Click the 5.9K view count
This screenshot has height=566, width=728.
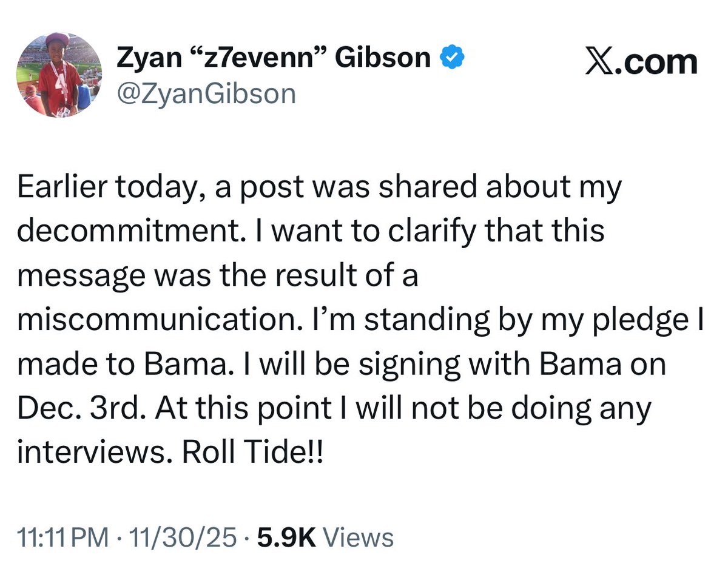pyautogui.click(x=286, y=537)
